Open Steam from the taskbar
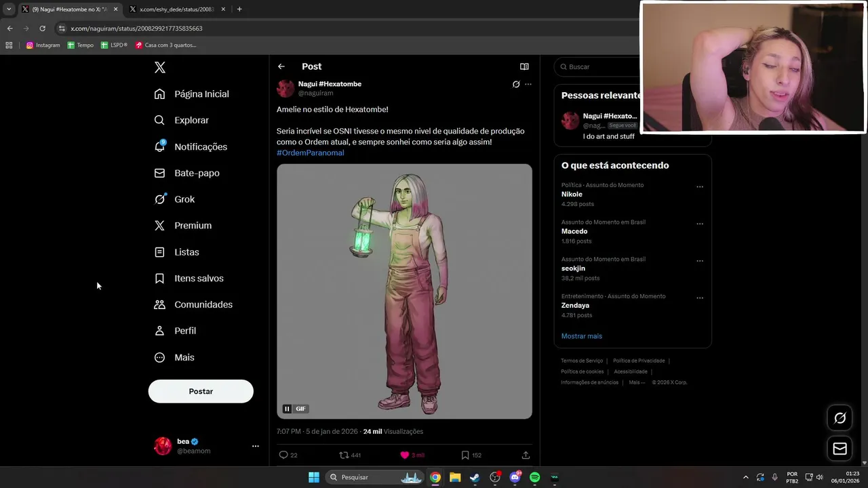This screenshot has width=868, height=488. [475, 477]
